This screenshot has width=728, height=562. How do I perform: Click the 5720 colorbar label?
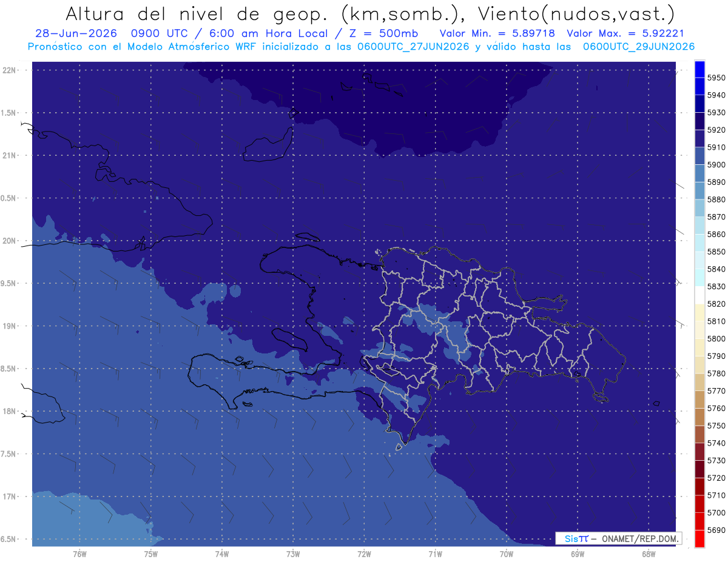(716, 478)
